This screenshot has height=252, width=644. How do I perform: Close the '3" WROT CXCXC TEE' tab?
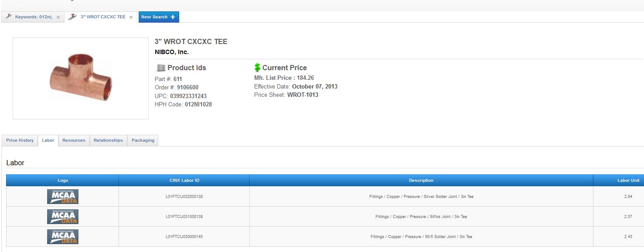point(131,17)
